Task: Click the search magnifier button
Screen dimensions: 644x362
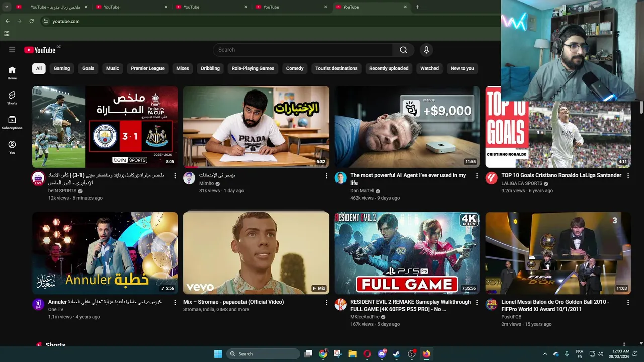Action: (404, 50)
